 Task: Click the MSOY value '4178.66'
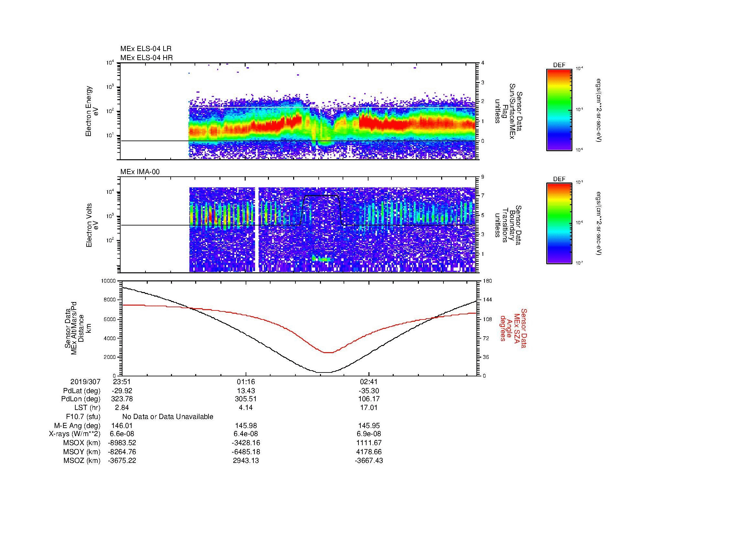(369, 452)
